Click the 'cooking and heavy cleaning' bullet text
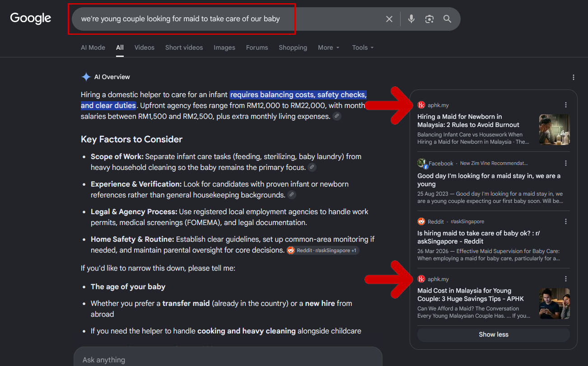The width and height of the screenshot is (588, 366). tap(247, 331)
